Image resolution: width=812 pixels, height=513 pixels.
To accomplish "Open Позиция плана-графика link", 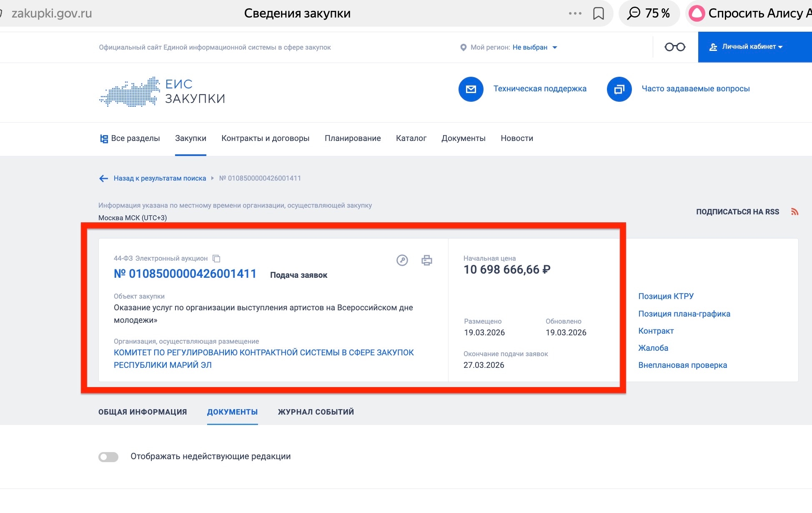I will tap(684, 314).
